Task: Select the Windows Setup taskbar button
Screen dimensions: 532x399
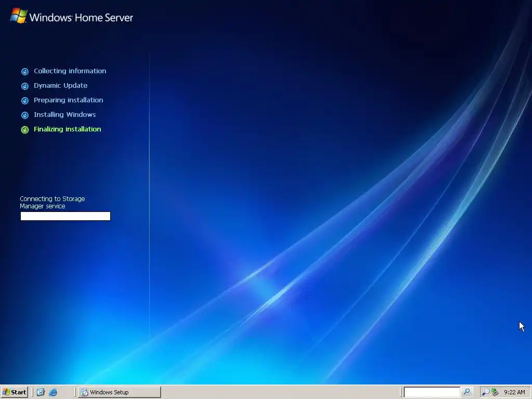Action: [119, 392]
